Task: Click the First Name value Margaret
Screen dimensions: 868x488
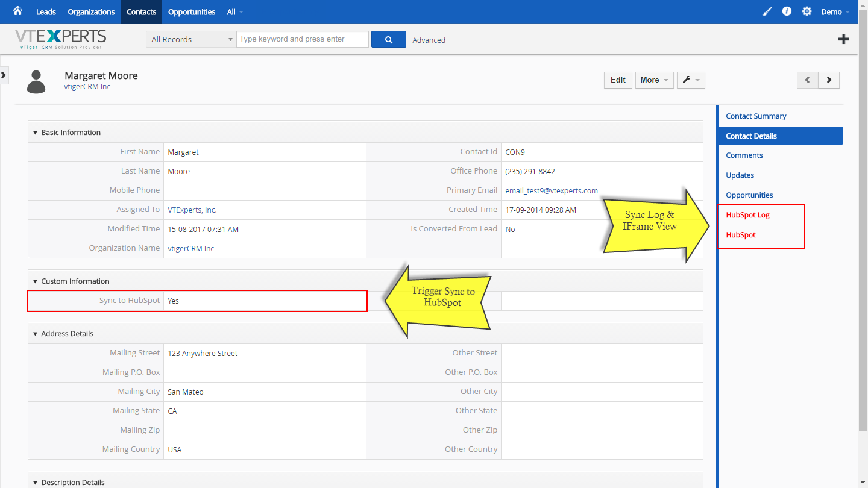Action: tap(183, 152)
